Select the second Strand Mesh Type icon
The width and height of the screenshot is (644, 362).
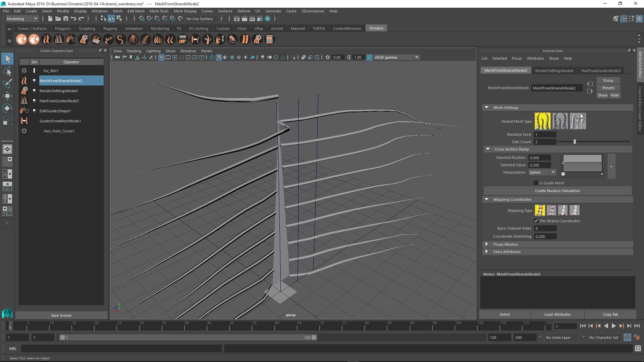(x=560, y=121)
